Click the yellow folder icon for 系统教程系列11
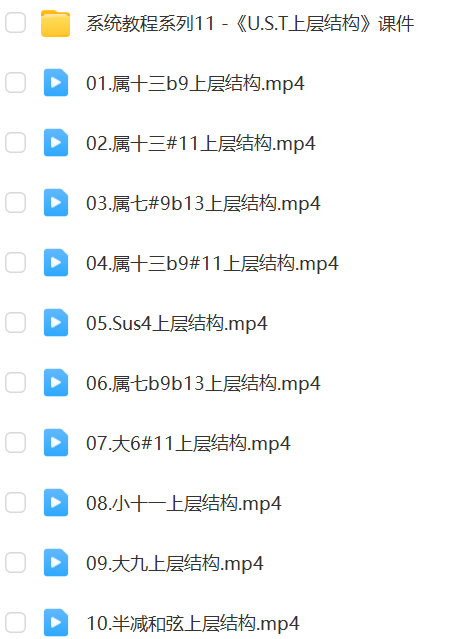Image resolution: width=475 pixels, height=639 pixels. click(x=55, y=23)
